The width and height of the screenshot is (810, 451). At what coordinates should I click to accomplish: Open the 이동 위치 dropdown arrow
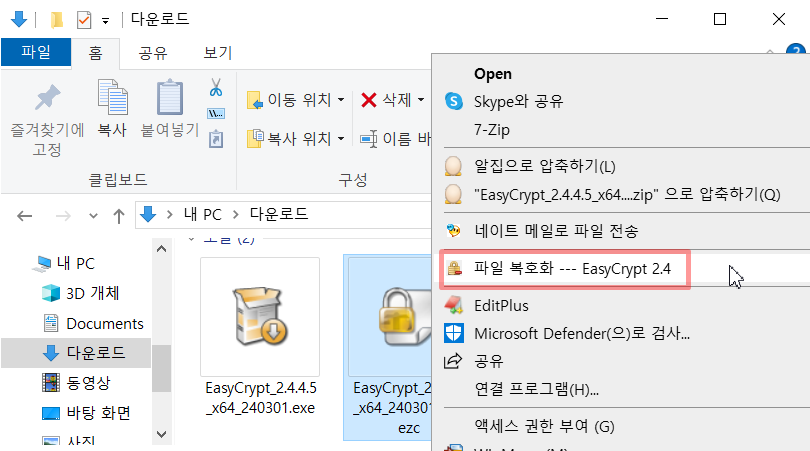click(x=341, y=100)
